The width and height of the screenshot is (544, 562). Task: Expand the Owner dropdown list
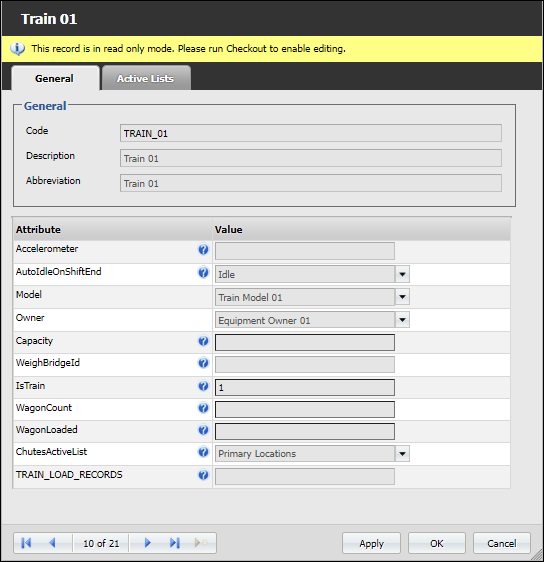coord(402,320)
